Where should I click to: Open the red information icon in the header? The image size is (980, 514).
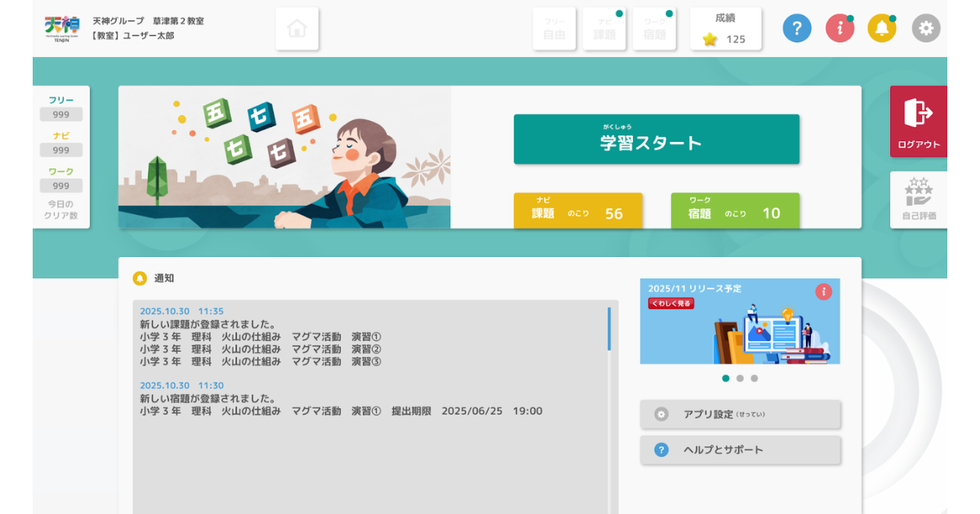click(840, 28)
